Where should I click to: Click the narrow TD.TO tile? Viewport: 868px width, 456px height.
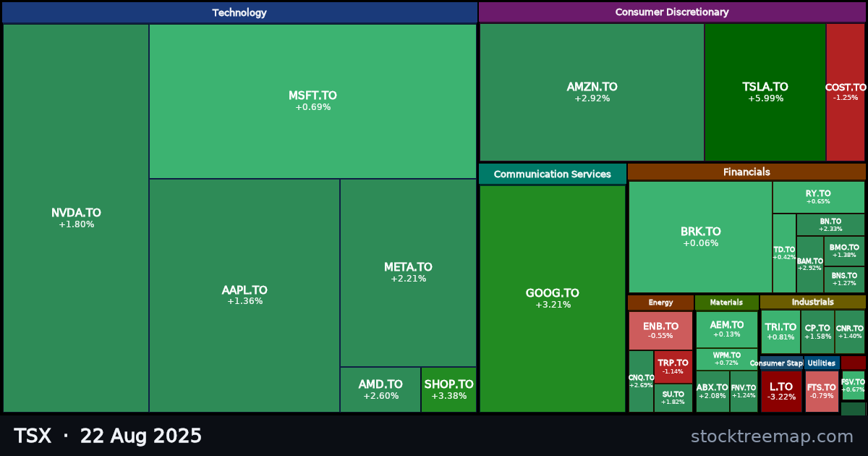click(x=784, y=253)
